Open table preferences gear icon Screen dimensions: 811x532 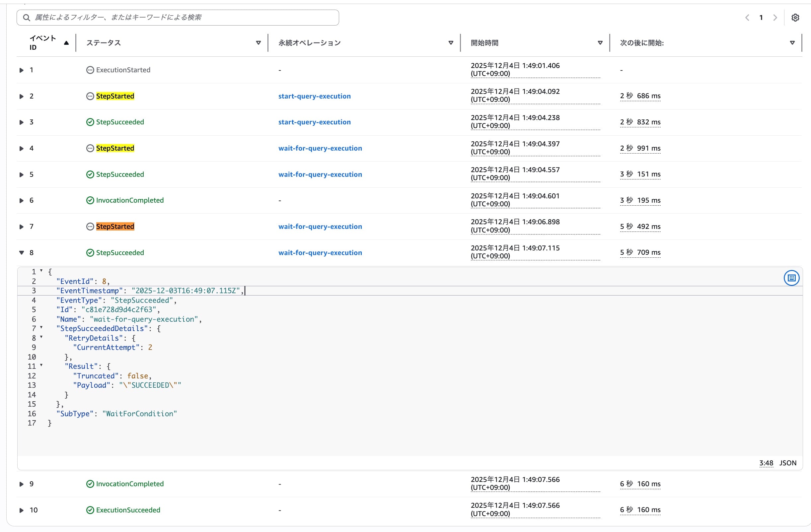coord(795,18)
